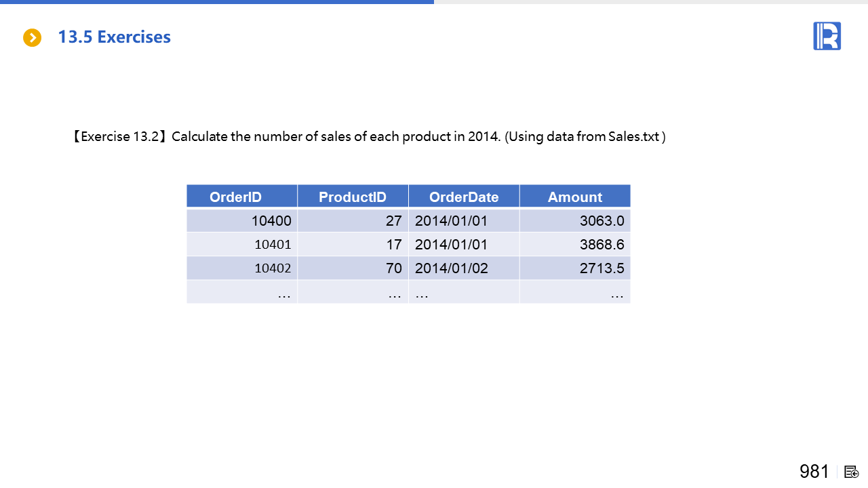The image size is (868, 488).
Task: Click the orange chevron icon beside the title
Action: [32, 37]
